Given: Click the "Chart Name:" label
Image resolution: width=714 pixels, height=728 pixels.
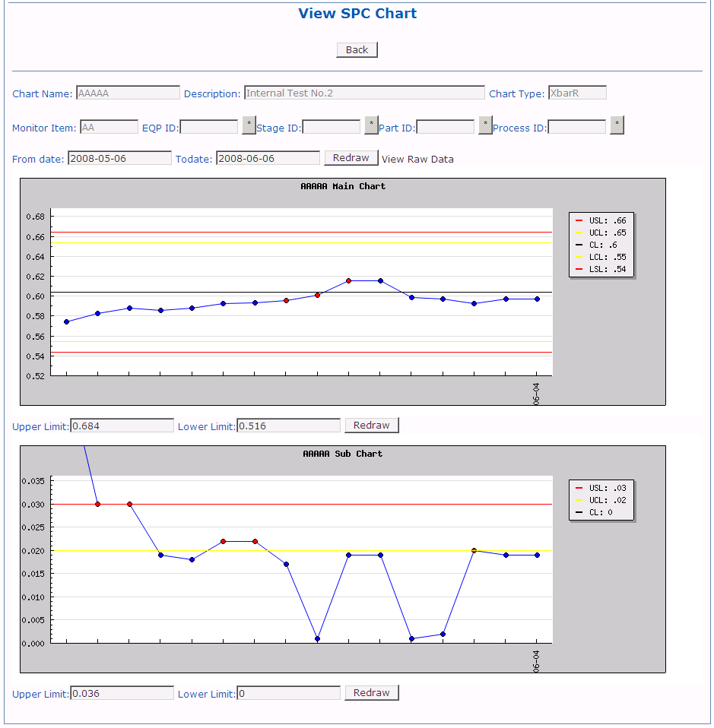Looking at the screenshot, I should tap(43, 93).
